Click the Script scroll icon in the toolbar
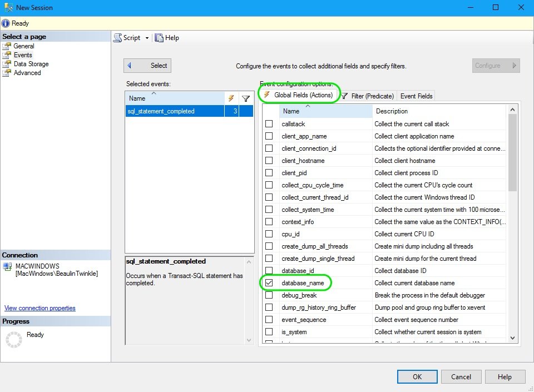This screenshot has width=534, height=392. pos(118,37)
